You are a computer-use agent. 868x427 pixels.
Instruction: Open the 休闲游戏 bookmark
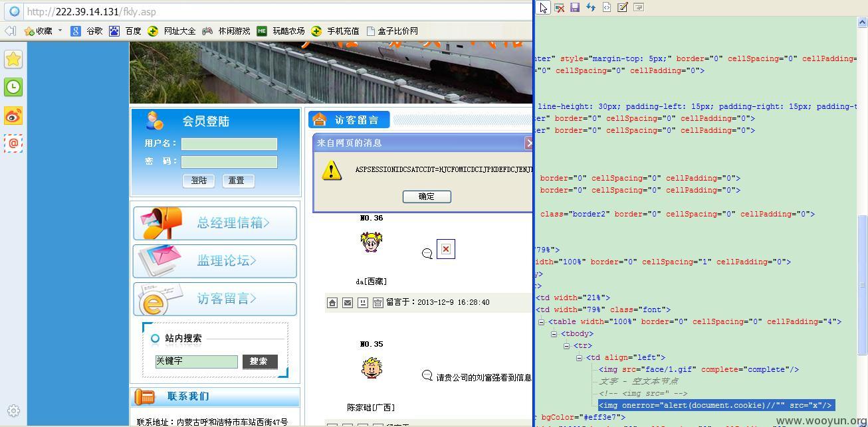227,31
